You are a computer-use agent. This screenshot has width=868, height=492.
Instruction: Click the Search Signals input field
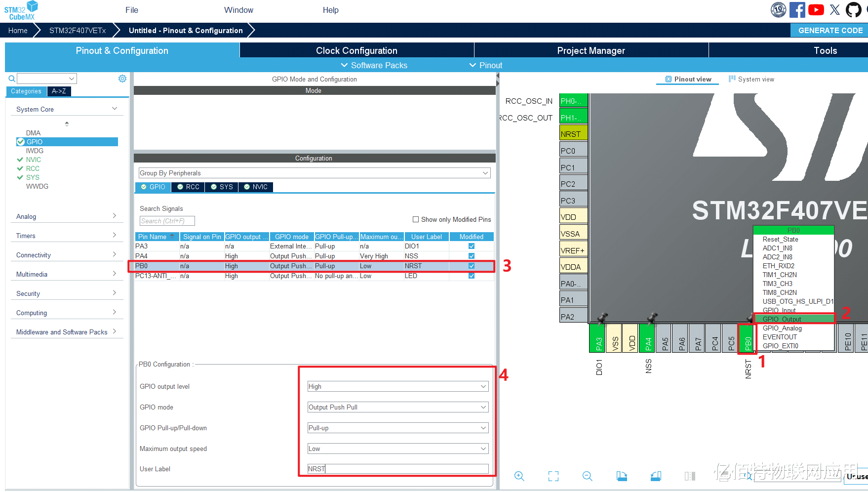[x=167, y=221]
